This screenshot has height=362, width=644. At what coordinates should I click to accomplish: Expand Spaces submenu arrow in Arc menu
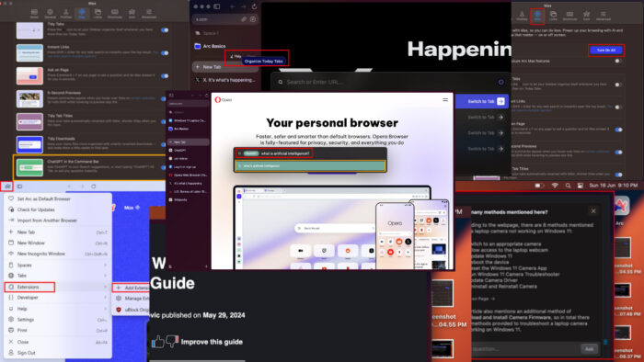tap(105, 266)
